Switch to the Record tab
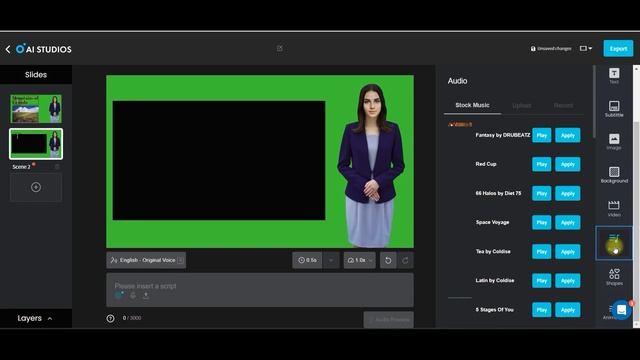The height and width of the screenshot is (360, 640). pyautogui.click(x=563, y=105)
